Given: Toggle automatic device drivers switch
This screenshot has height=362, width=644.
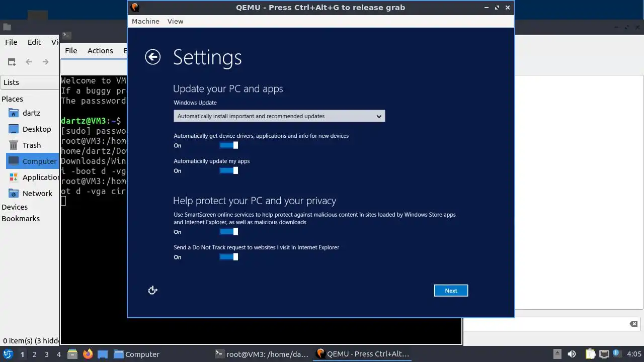Looking at the screenshot, I should click(x=229, y=145).
